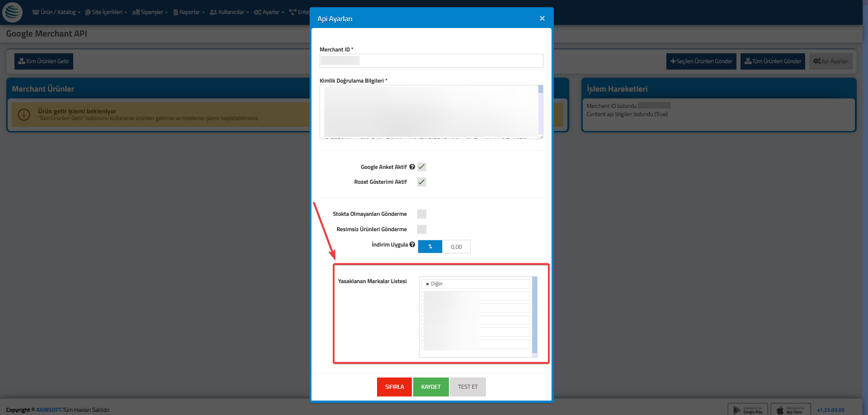
Task: Open the Raporlar menu
Action: pyautogui.click(x=189, y=12)
